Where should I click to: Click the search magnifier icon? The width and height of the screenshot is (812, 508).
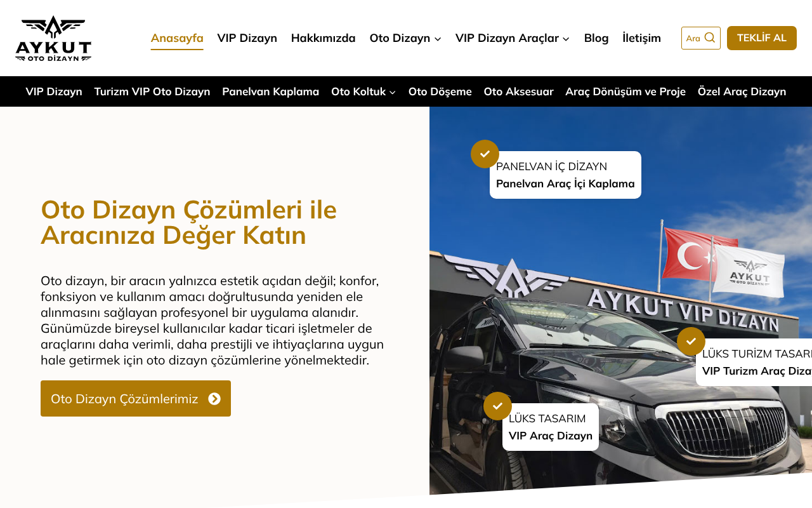point(710,38)
